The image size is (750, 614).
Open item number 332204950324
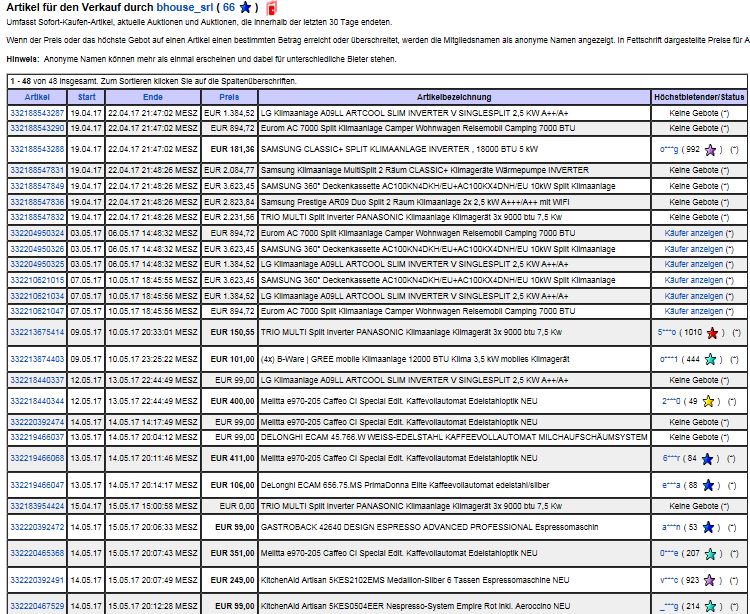pyautogui.click(x=37, y=233)
